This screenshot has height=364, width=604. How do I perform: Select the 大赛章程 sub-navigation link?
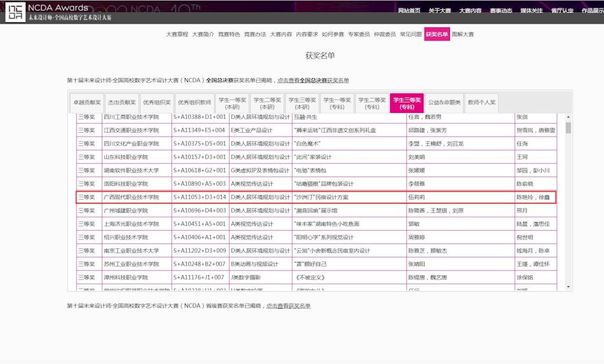[177, 34]
